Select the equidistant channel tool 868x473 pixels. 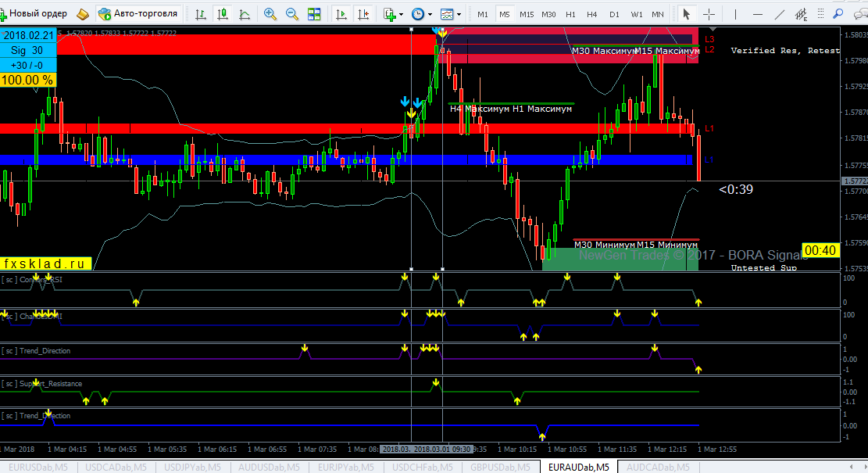(801, 14)
